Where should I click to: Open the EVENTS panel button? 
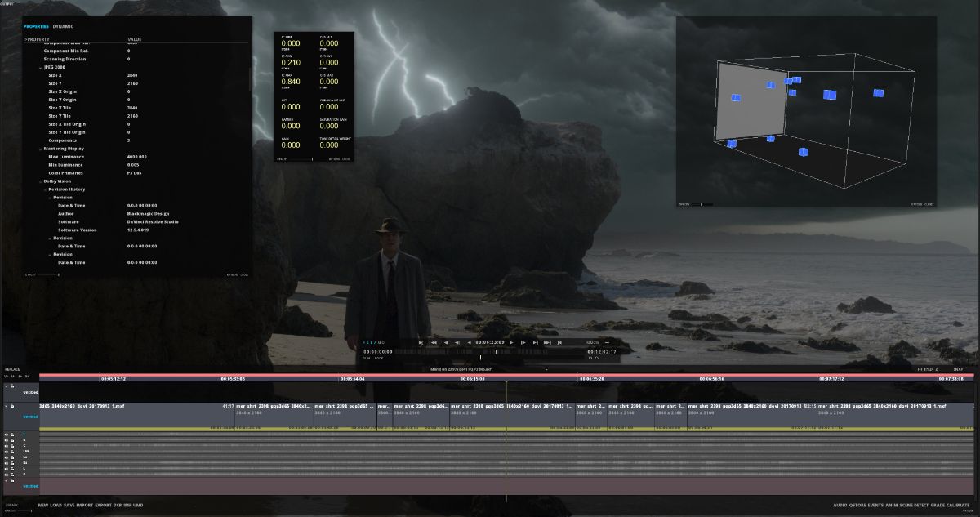pos(875,506)
